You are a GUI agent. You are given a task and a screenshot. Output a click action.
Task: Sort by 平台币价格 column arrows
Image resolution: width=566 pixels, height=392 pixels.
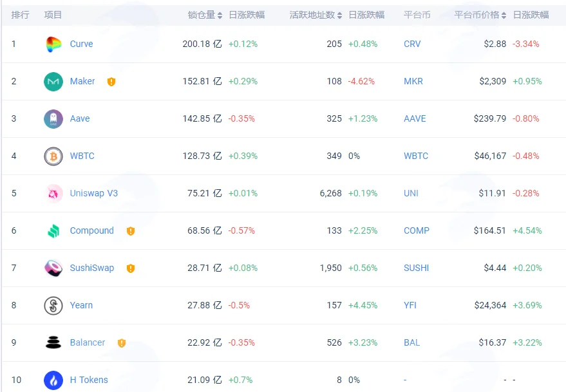(x=504, y=15)
